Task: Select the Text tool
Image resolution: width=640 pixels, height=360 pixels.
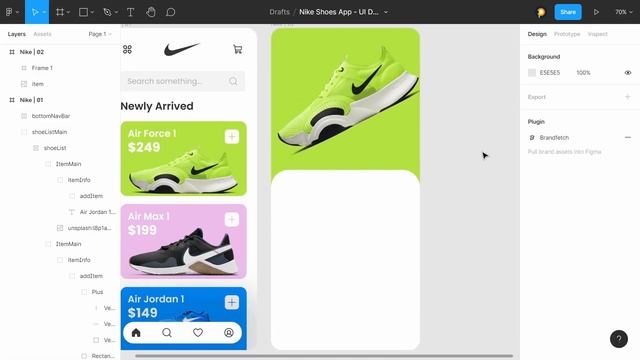Action: (x=131, y=12)
